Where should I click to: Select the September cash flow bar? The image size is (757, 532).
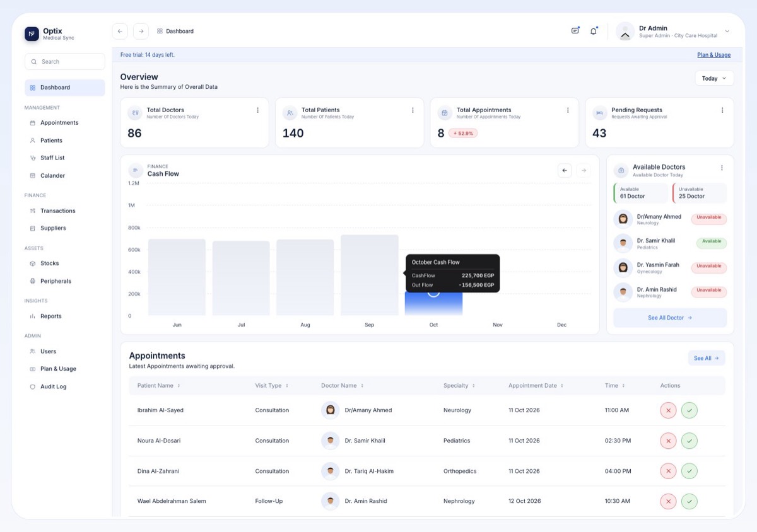[x=370, y=275]
